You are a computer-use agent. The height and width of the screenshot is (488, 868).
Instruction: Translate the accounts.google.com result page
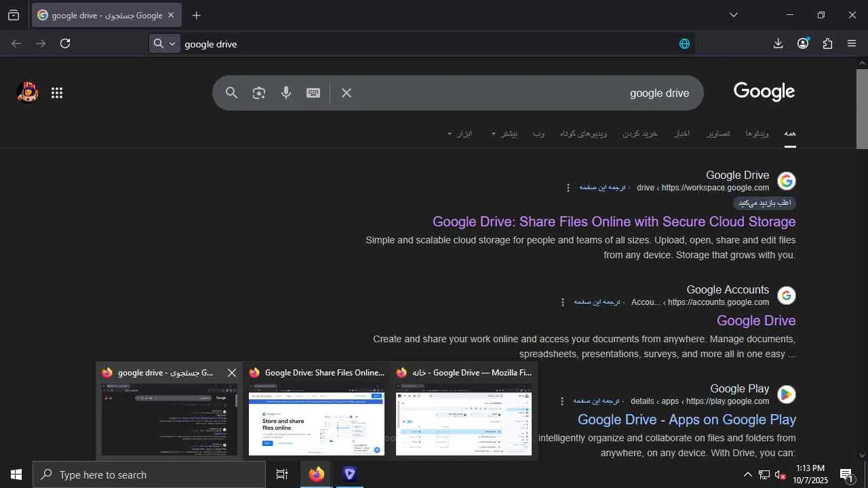tap(597, 302)
